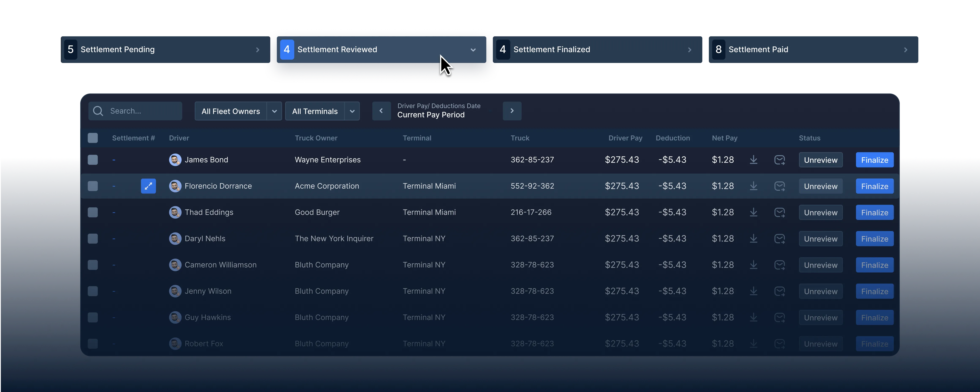Click email send icon for Florencio Dorrance
Screen dimensions: 980x392
point(780,186)
